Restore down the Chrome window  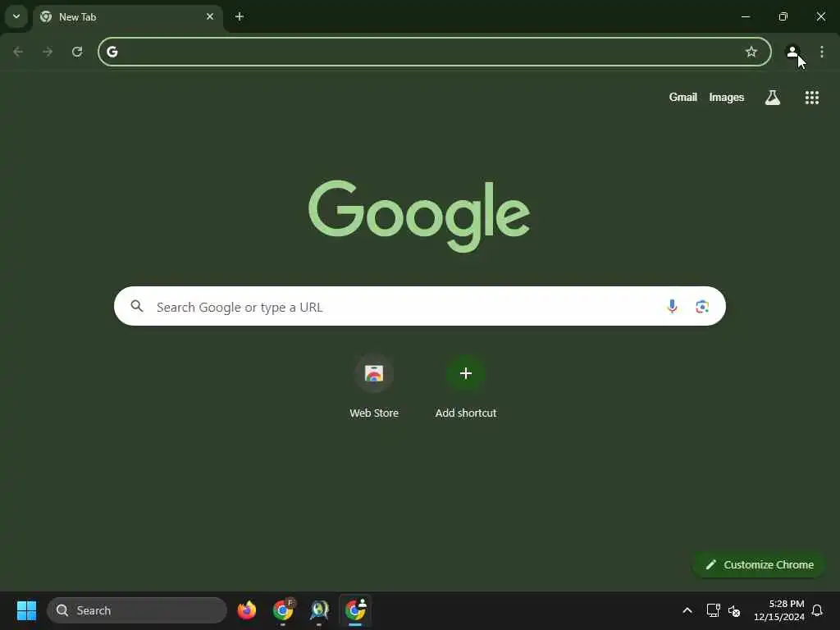pyautogui.click(x=783, y=16)
